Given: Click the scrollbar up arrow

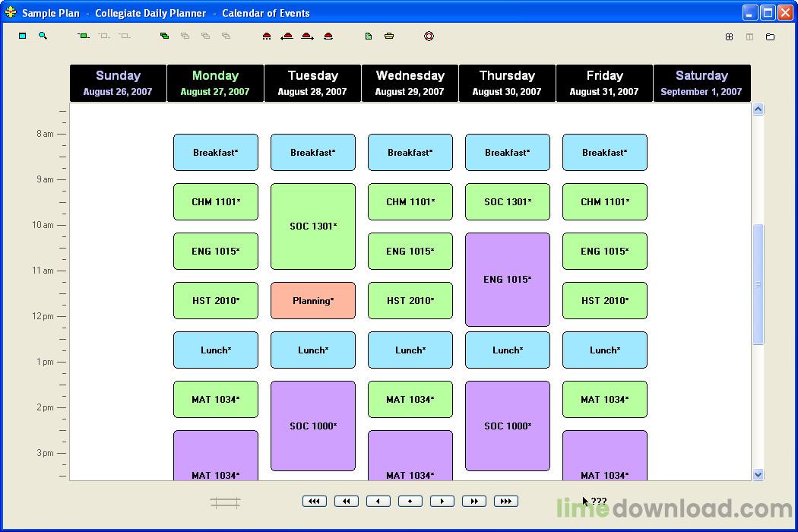Looking at the screenshot, I should (758, 109).
